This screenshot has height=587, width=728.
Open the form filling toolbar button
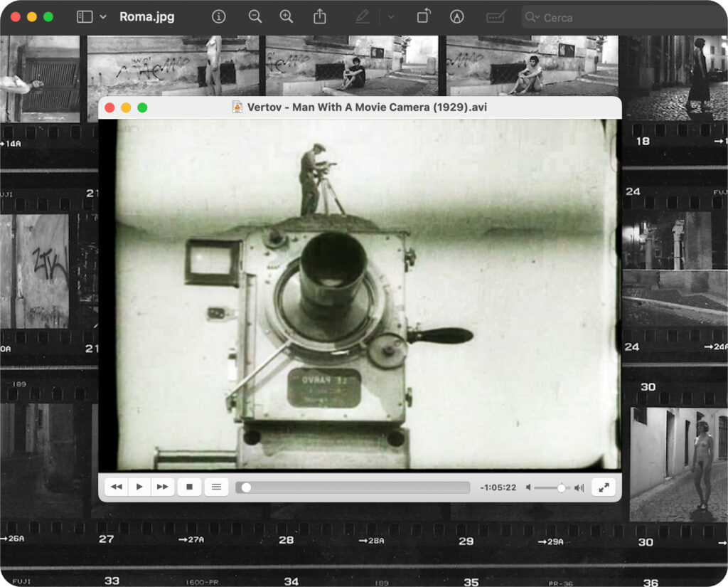[x=496, y=17]
